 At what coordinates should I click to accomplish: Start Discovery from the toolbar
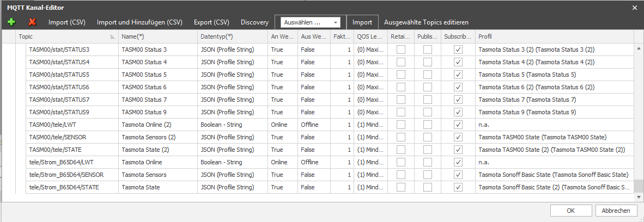tap(254, 22)
